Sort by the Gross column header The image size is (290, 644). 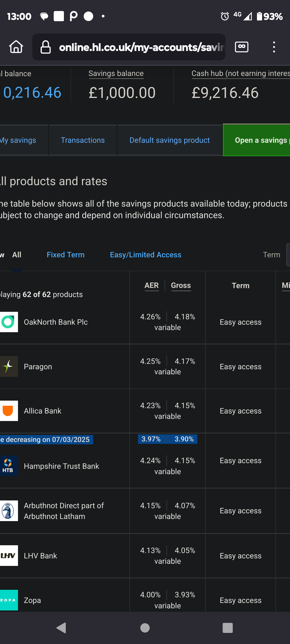[x=181, y=286]
